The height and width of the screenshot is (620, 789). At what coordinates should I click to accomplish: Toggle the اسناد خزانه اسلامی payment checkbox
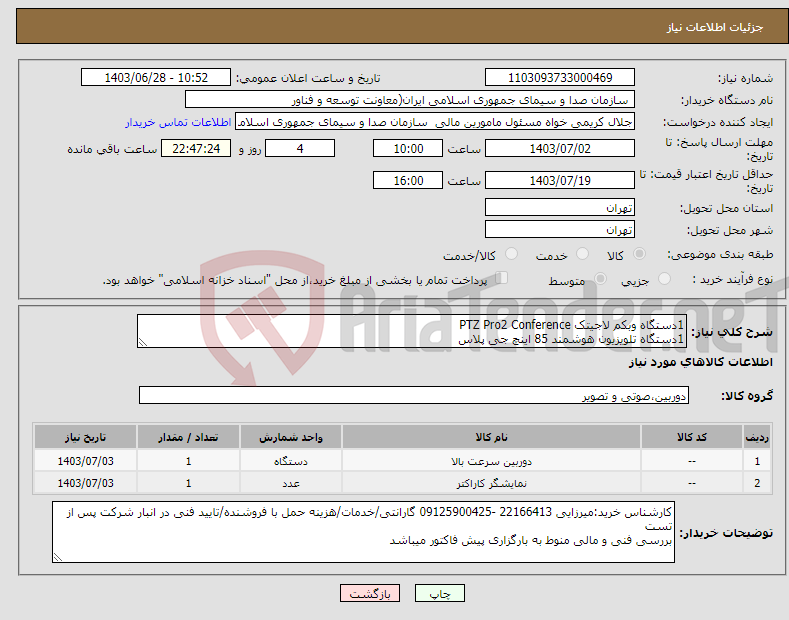click(502, 278)
